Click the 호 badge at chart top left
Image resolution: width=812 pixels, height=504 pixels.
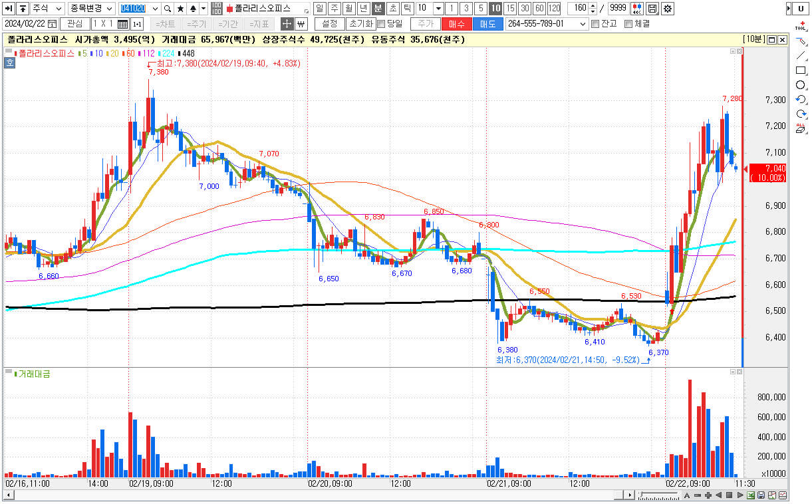click(9, 63)
